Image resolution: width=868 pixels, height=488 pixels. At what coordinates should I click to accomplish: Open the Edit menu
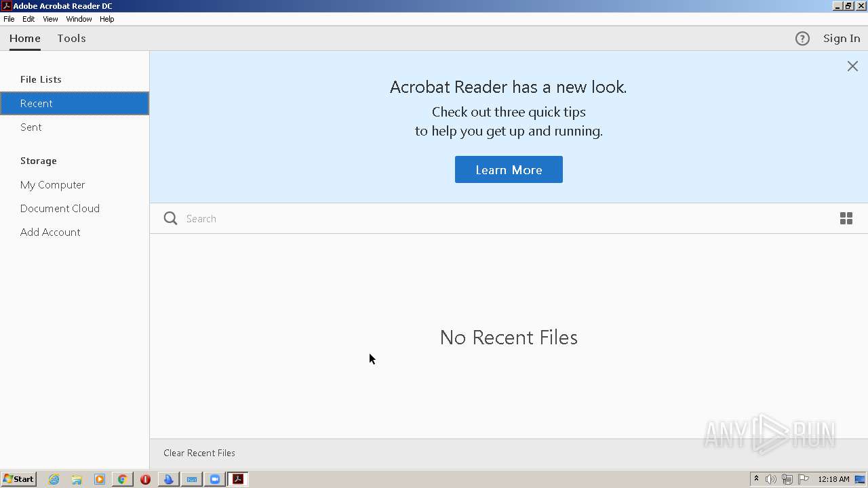(28, 19)
